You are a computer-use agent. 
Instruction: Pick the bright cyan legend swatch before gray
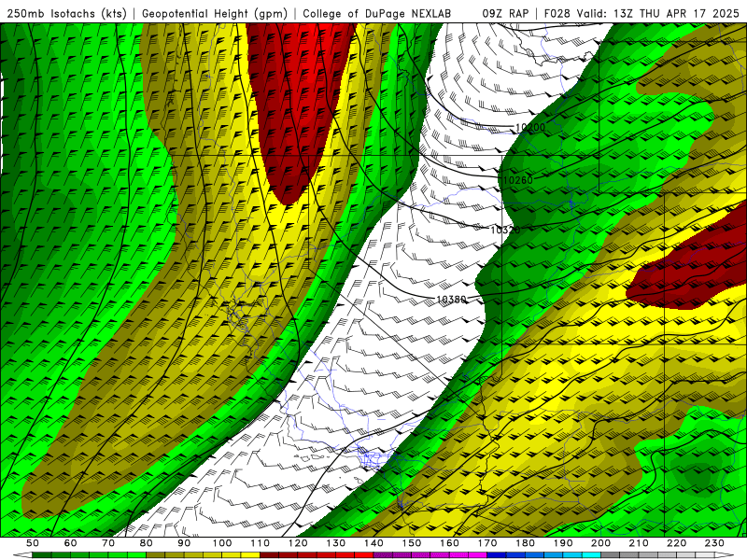pyautogui.click(x=591, y=555)
